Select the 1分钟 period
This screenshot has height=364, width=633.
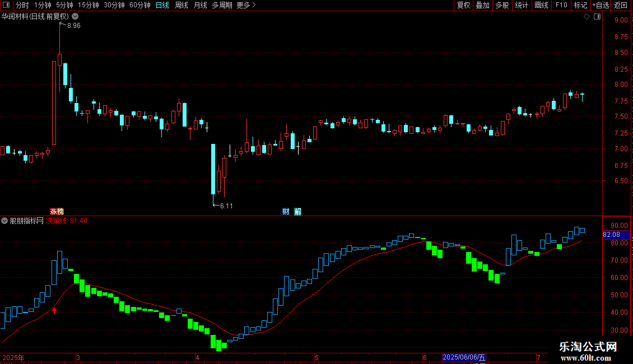(43, 5)
